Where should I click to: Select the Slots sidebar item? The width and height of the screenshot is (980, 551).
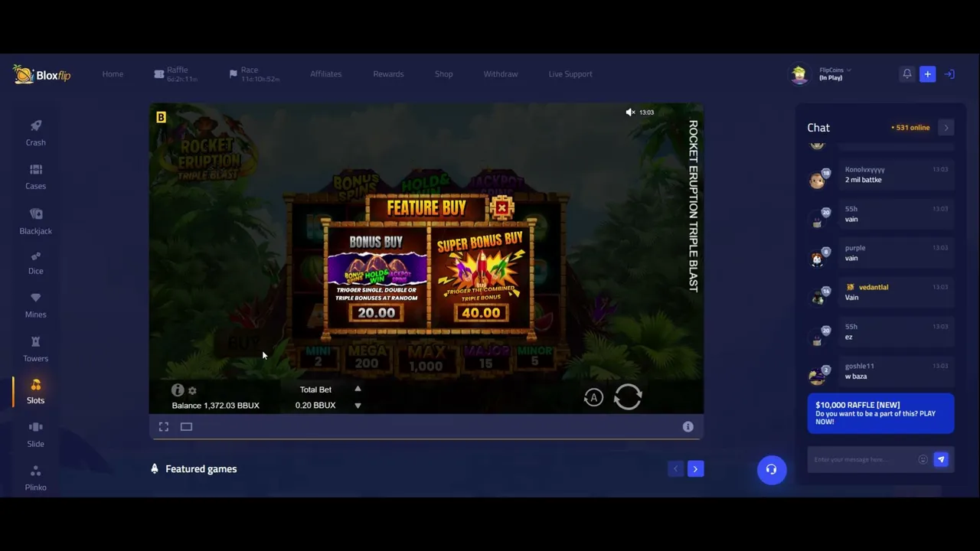[35, 391]
